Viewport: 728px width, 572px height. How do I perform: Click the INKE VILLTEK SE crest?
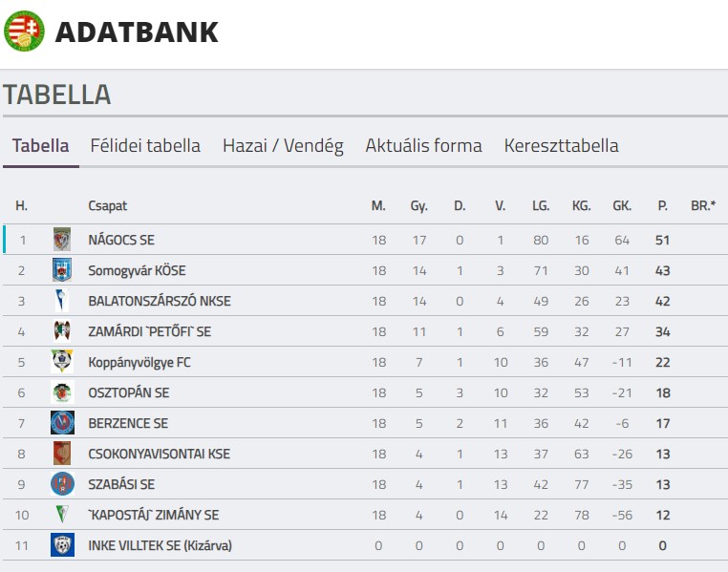tap(62, 545)
